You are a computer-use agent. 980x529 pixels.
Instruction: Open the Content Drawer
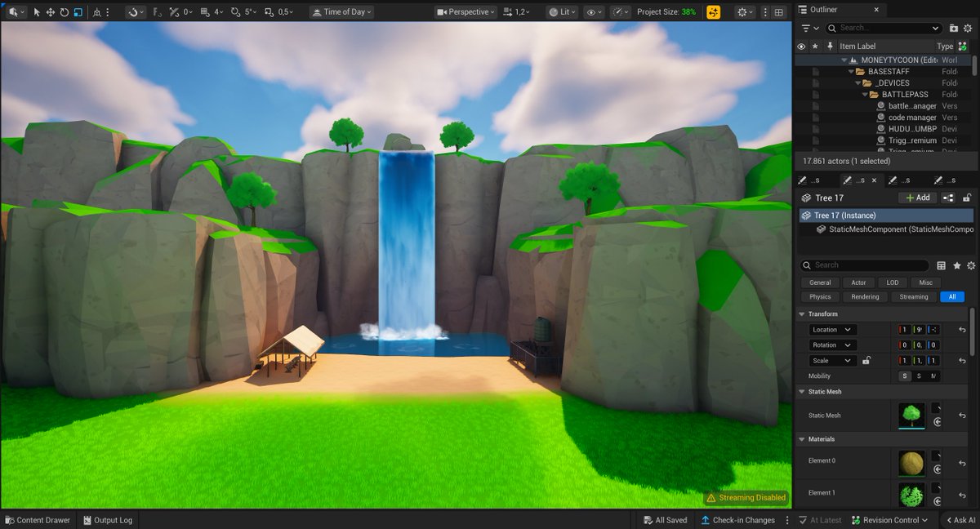click(x=38, y=520)
